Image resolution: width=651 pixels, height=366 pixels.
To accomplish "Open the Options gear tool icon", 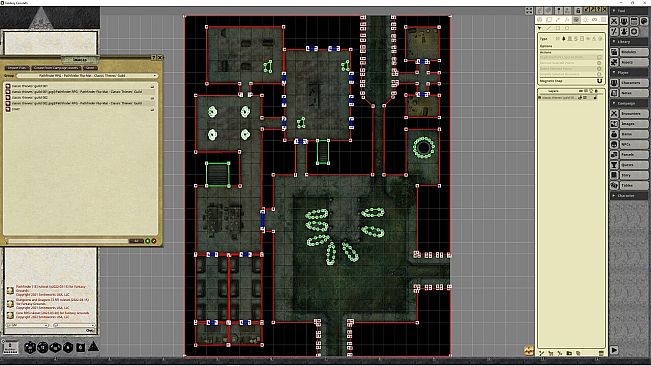I will click(634, 32).
